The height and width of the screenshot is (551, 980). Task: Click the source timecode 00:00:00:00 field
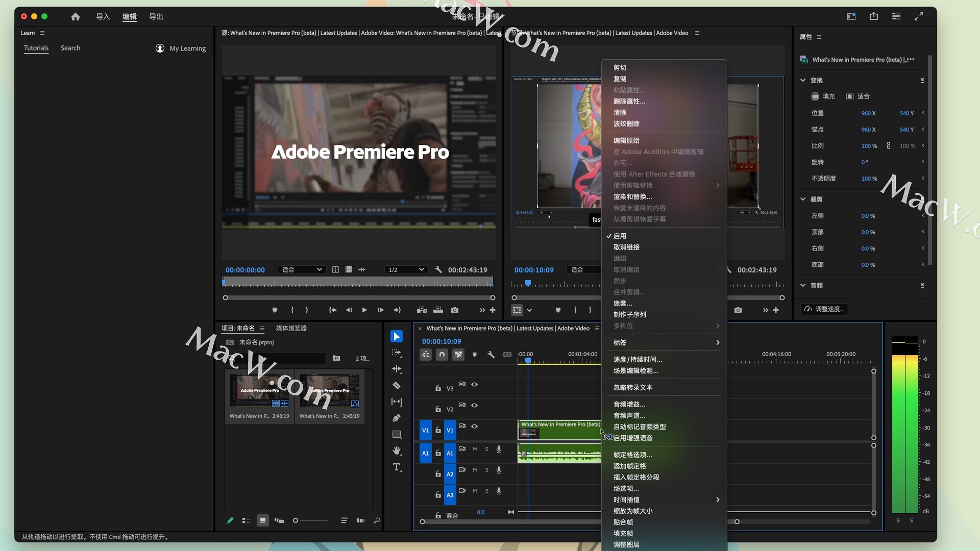pyautogui.click(x=245, y=269)
